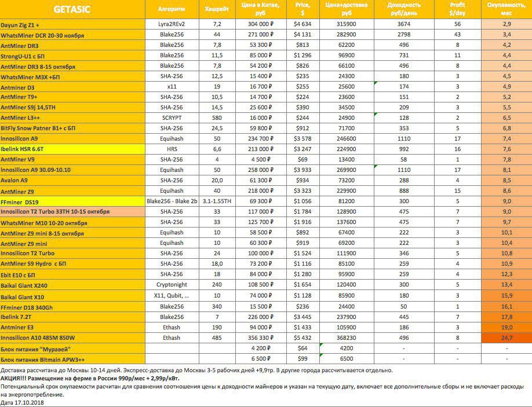Image resolution: width=532 pixels, height=407 pixels.
Task: Select the Ebit E10 с БП cell
Action: (x=72, y=274)
